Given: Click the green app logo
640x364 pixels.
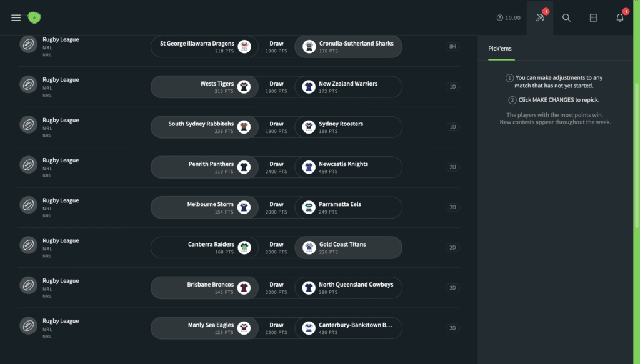Looking at the screenshot, I should [34, 17].
